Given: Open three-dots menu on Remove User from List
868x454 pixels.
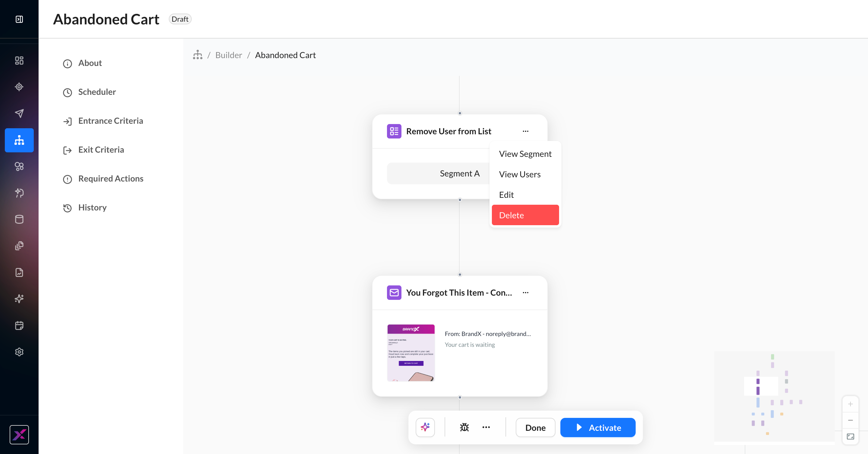Looking at the screenshot, I should [x=525, y=131].
